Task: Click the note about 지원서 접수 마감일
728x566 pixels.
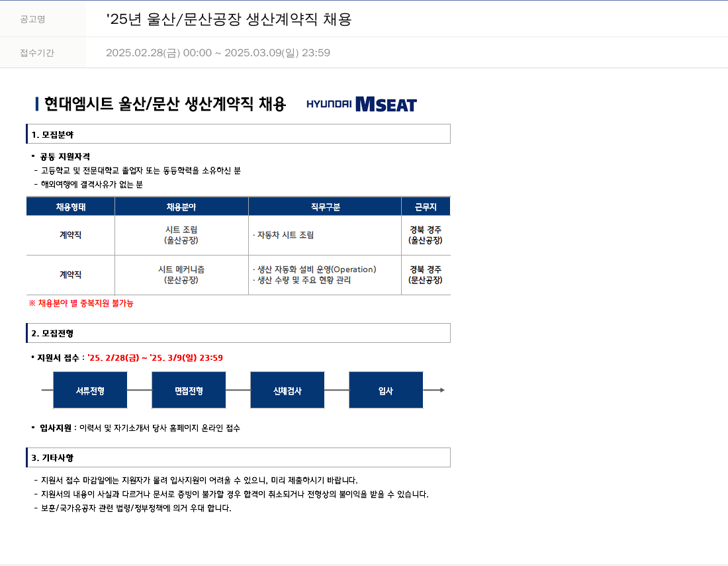Action: [196, 480]
